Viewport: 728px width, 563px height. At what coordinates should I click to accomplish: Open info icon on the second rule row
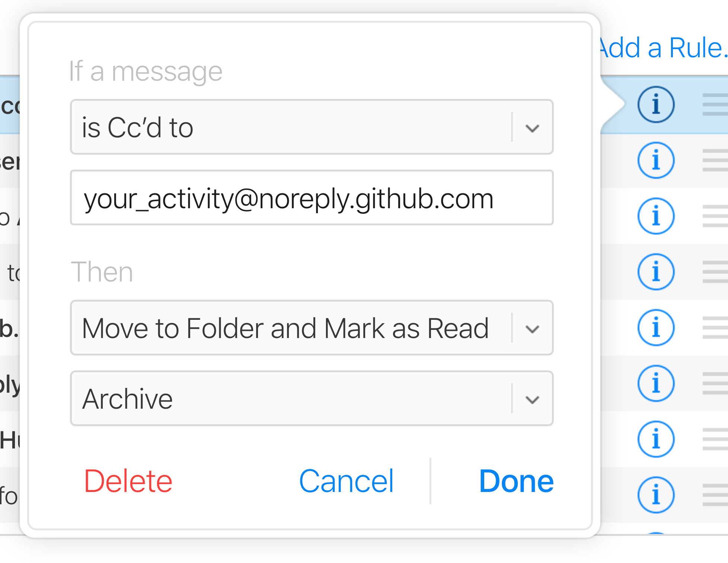[656, 160]
